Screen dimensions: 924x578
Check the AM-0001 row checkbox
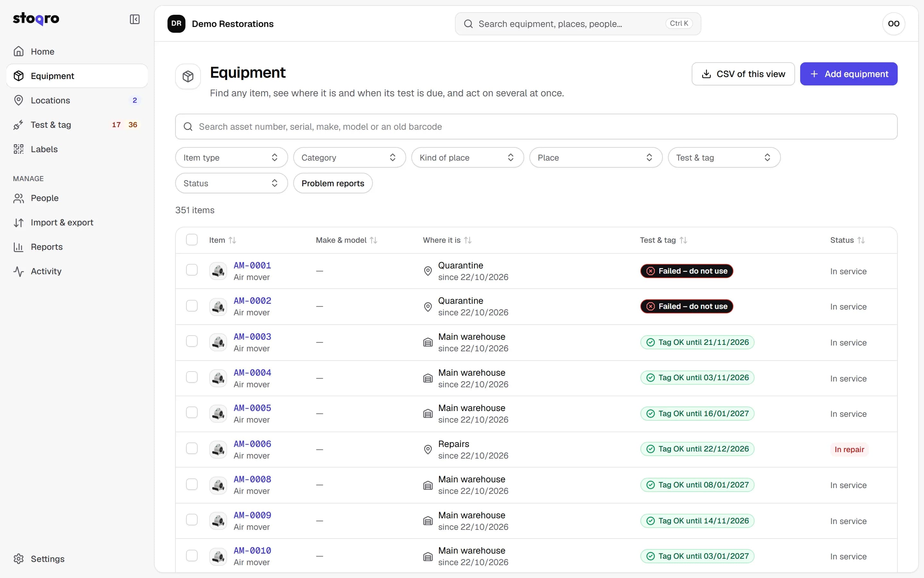pyautogui.click(x=192, y=270)
